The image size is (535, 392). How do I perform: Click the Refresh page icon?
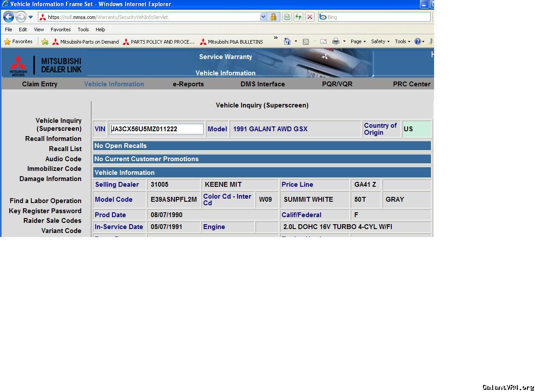298,17
